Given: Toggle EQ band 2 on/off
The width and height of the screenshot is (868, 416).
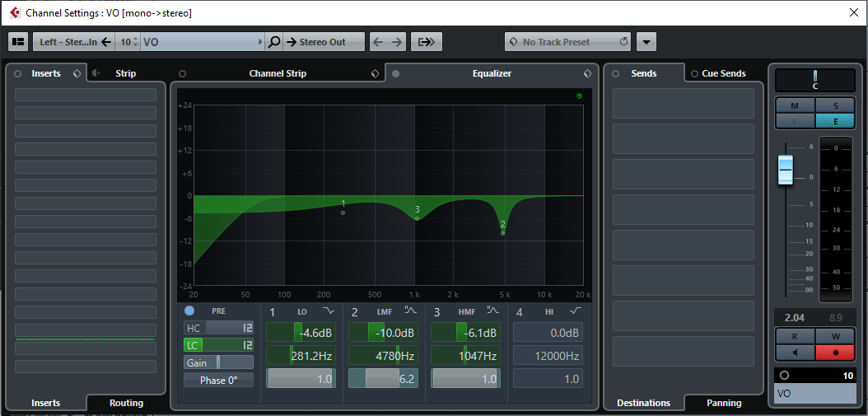Looking at the screenshot, I should (x=354, y=312).
